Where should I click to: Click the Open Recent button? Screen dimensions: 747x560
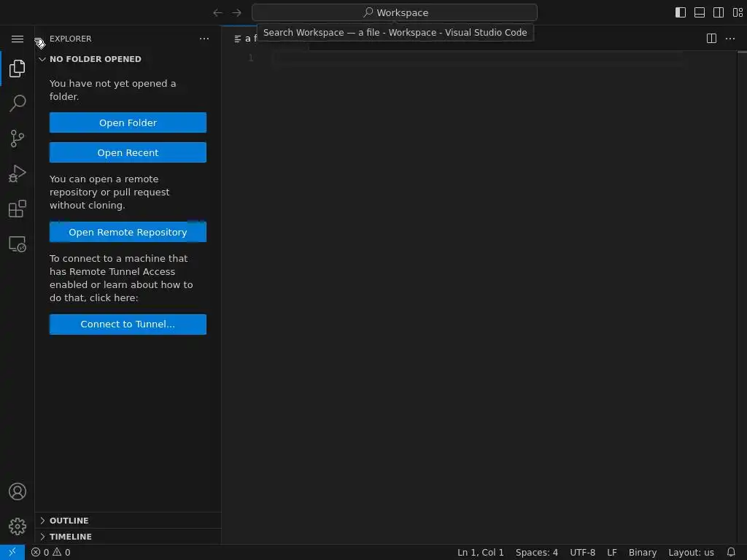128,152
